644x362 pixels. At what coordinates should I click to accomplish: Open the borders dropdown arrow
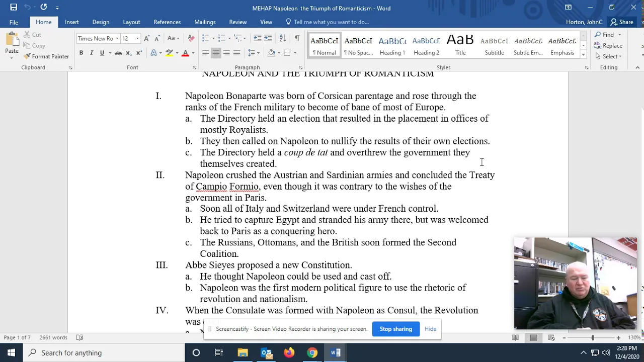click(x=295, y=53)
